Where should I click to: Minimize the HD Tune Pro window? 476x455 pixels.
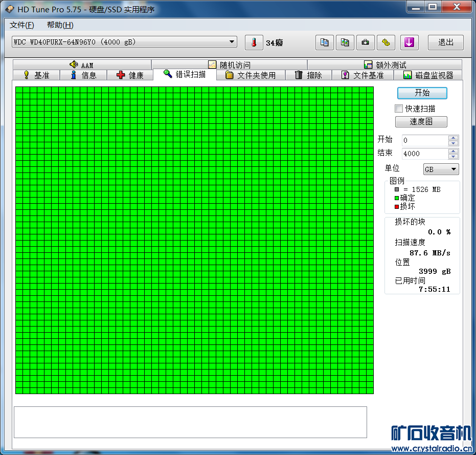(x=416, y=7)
